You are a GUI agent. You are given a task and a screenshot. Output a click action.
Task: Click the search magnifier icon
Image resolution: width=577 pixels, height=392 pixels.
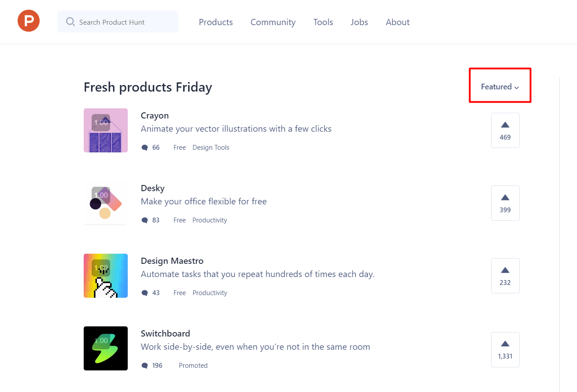(70, 22)
